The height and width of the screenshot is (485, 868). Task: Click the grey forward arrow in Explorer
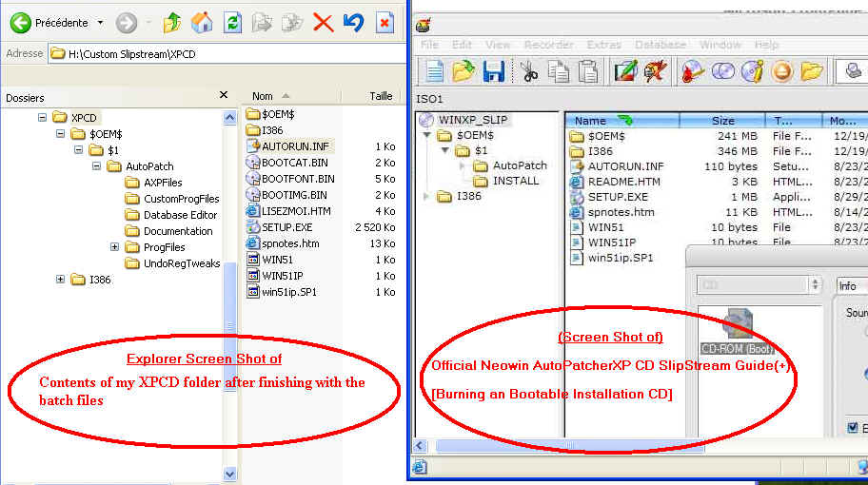[x=127, y=23]
